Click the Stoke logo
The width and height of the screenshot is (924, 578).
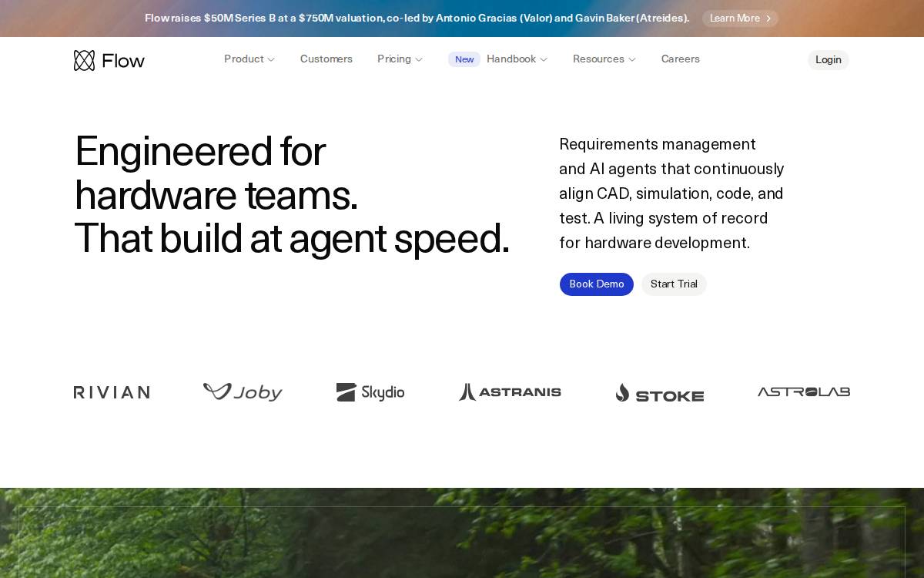pyautogui.click(x=660, y=393)
